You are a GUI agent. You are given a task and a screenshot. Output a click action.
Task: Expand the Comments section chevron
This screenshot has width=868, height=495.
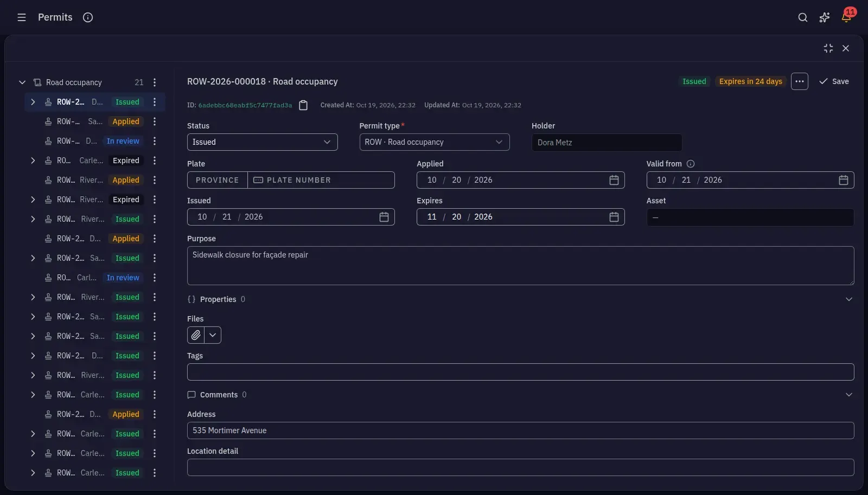[x=849, y=395]
